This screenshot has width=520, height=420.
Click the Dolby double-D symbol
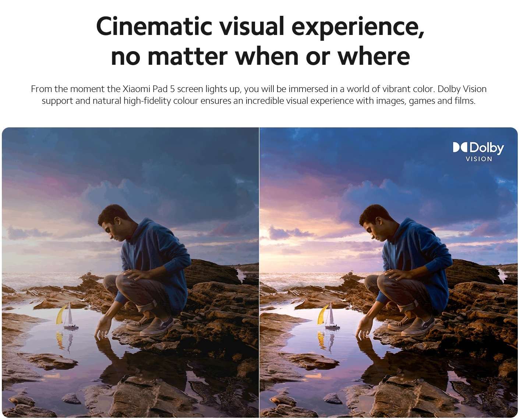pos(460,148)
